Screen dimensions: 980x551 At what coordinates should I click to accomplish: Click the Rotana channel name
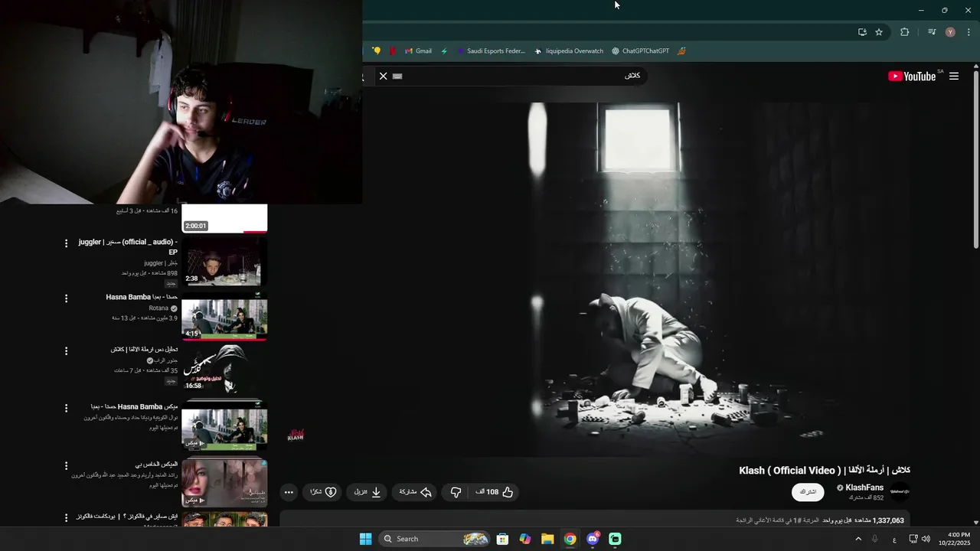[x=158, y=308]
